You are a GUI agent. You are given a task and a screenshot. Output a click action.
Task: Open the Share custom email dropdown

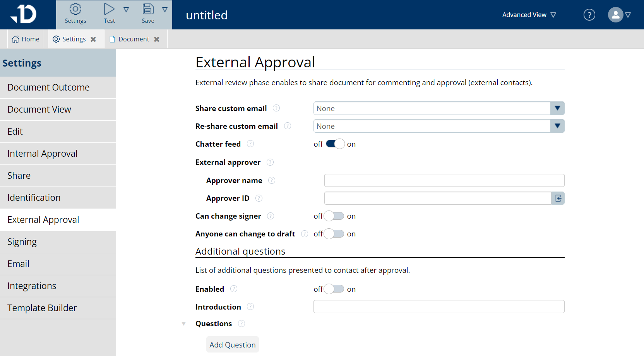tap(557, 108)
